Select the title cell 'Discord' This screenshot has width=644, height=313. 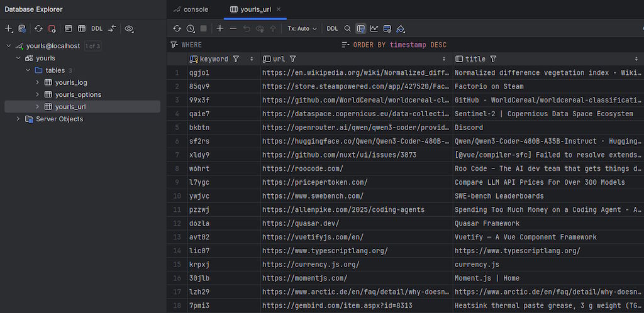548,128
